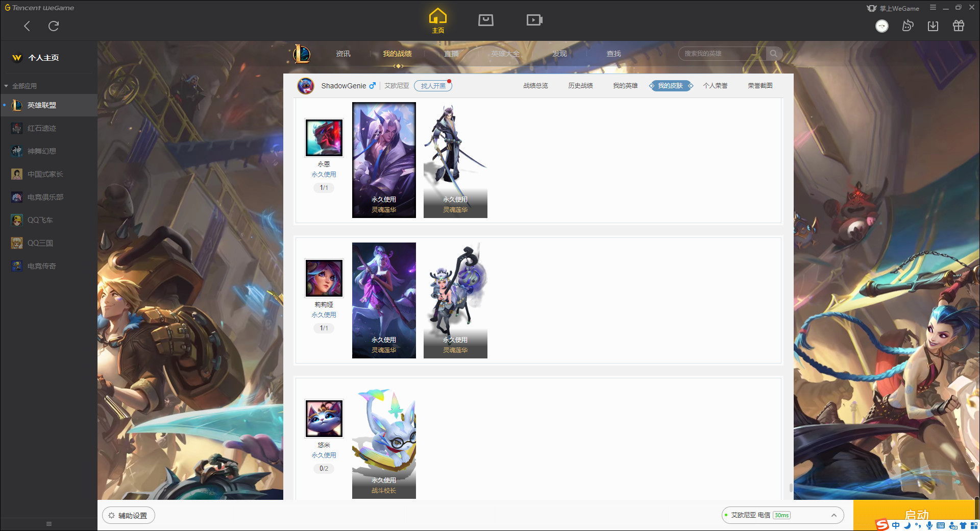Click the 悠米 champion portrait

324,419
